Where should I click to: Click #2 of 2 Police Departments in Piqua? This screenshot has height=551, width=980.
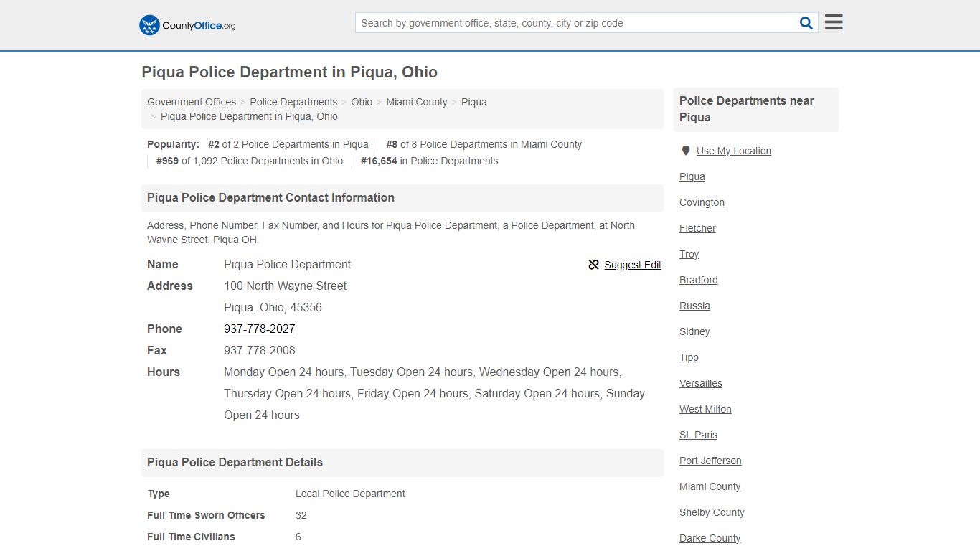click(288, 144)
